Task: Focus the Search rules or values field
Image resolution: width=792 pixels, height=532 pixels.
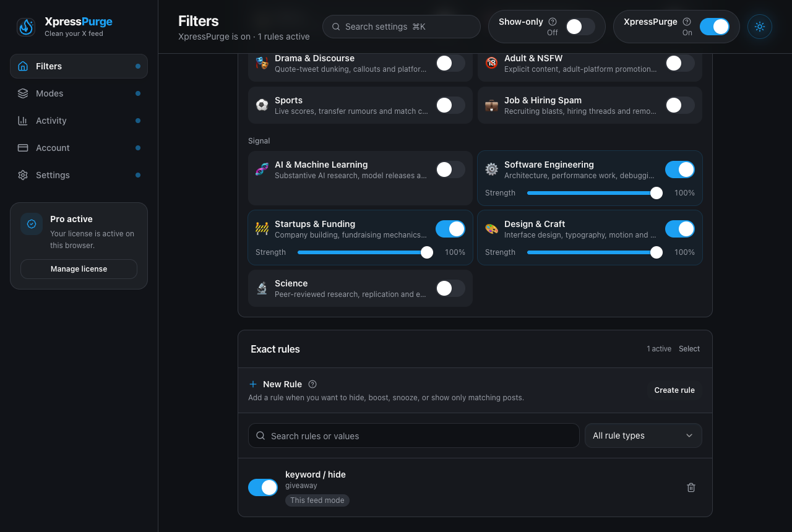Action: click(413, 435)
